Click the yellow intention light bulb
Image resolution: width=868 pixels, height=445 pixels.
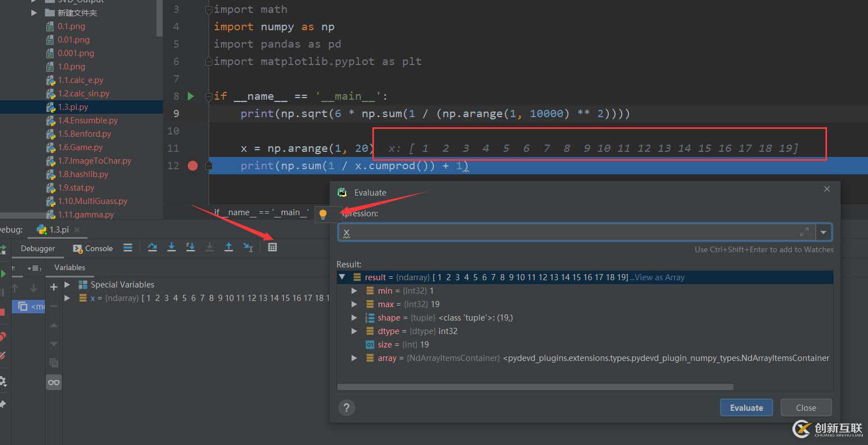click(322, 214)
